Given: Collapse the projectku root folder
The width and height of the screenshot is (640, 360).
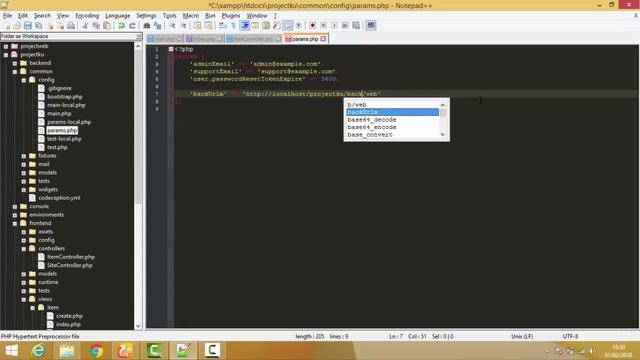Looking at the screenshot, I should [x=6, y=55].
